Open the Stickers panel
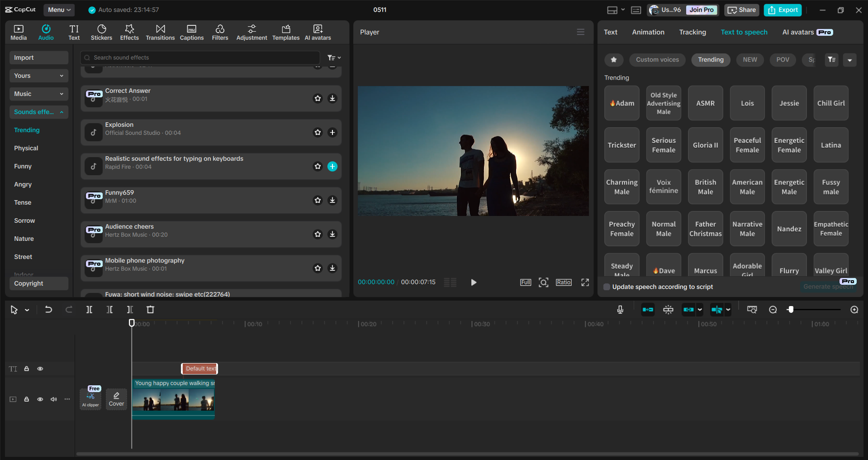 101,32
